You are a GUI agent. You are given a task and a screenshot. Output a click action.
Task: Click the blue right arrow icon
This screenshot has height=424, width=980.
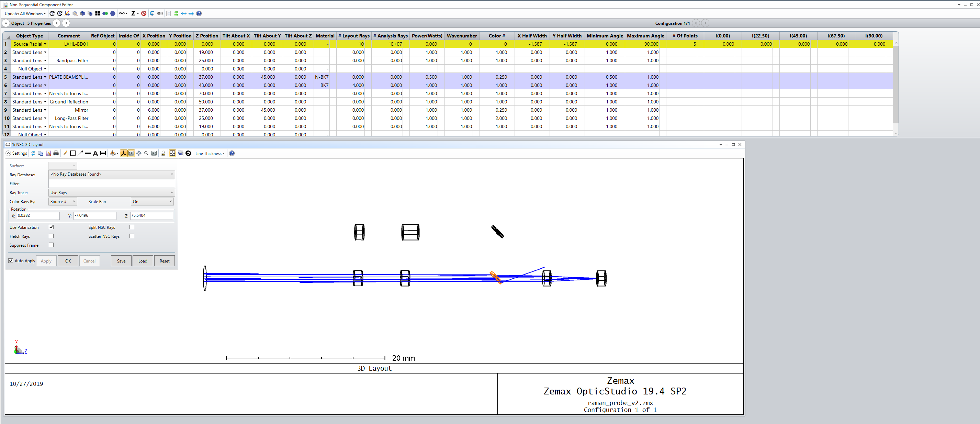(x=191, y=13)
